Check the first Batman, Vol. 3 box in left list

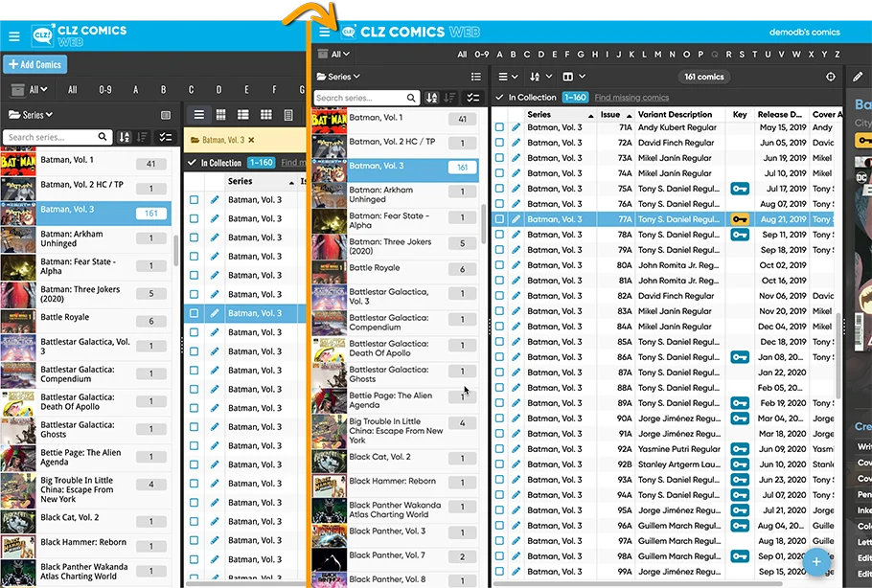point(195,199)
